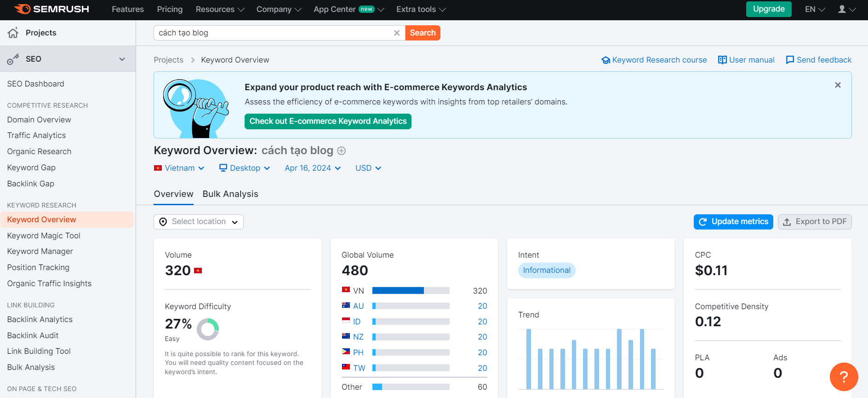Click the orange Search button
This screenshot has height=398, width=868.
tap(423, 33)
